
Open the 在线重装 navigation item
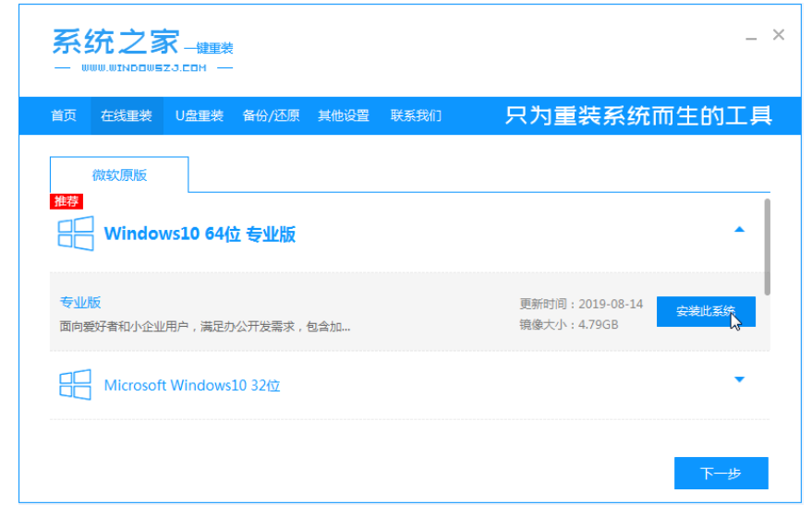(126, 115)
